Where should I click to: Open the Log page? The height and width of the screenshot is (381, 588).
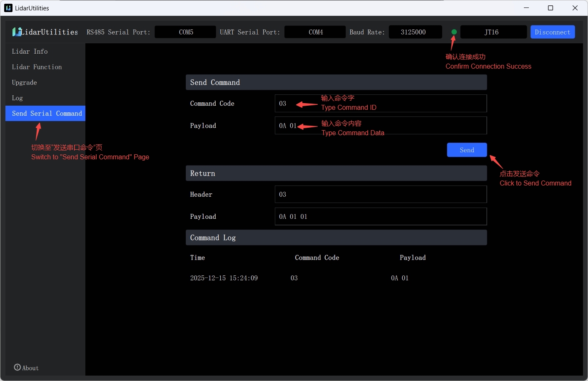tap(17, 98)
